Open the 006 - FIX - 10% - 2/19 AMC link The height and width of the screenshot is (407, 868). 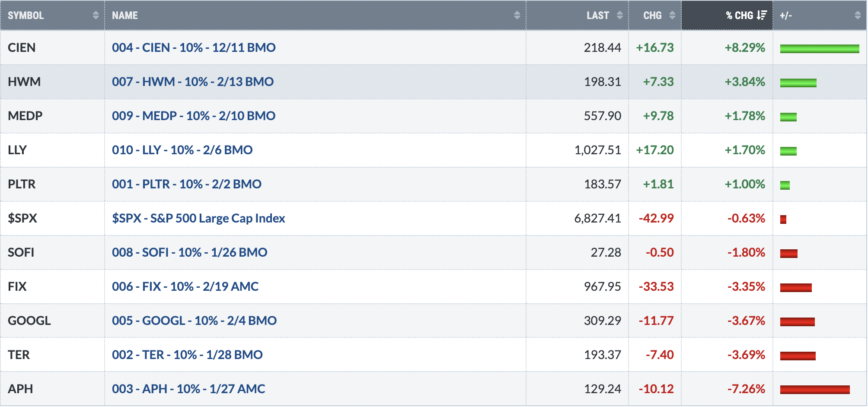(x=185, y=286)
